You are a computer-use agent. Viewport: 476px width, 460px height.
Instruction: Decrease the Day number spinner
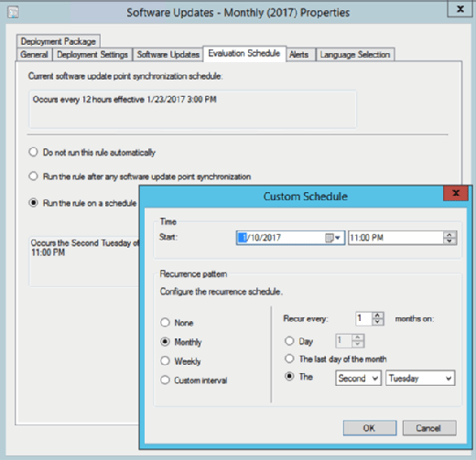point(358,344)
